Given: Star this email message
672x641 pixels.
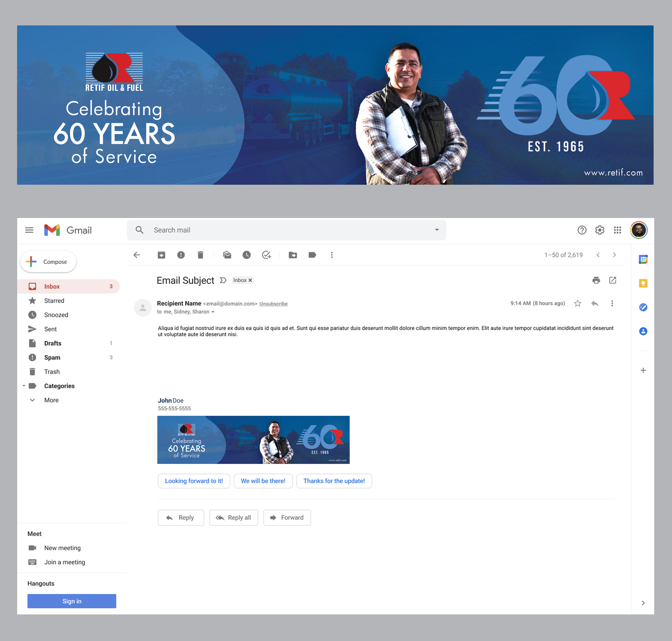Looking at the screenshot, I should tap(577, 303).
